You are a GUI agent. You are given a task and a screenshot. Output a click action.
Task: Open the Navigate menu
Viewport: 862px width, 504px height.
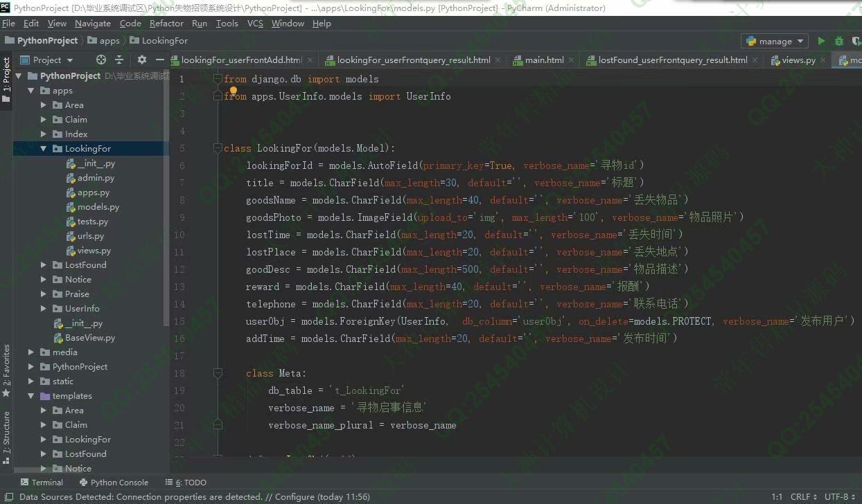(x=93, y=24)
